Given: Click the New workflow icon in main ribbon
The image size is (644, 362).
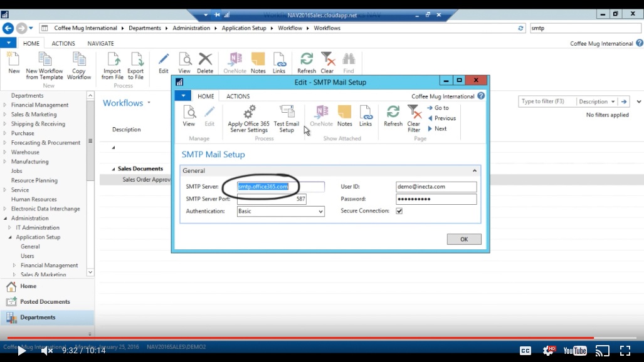Looking at the screenshot, I should click(x=14, y=63).
